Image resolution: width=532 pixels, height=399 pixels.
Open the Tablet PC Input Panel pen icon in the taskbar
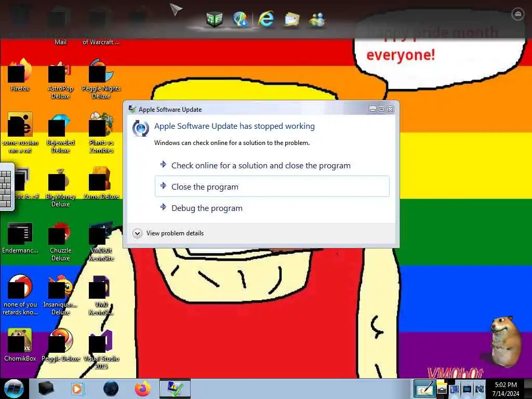424,389
